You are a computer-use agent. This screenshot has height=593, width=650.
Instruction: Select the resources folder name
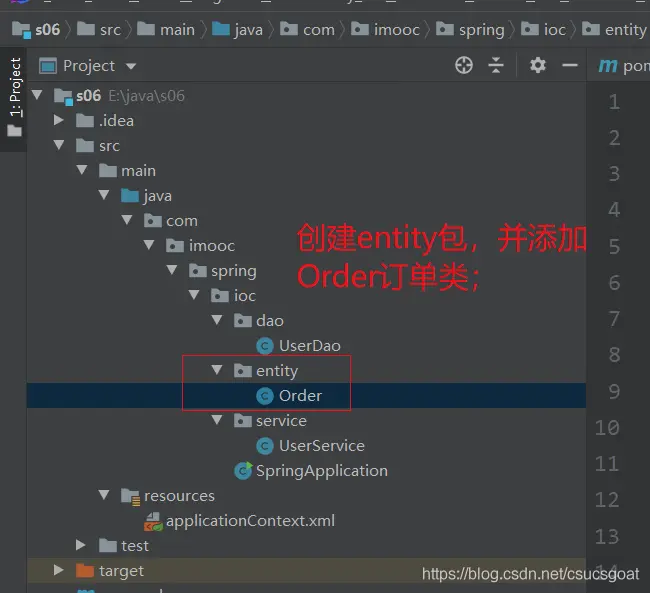pos(179,496)
